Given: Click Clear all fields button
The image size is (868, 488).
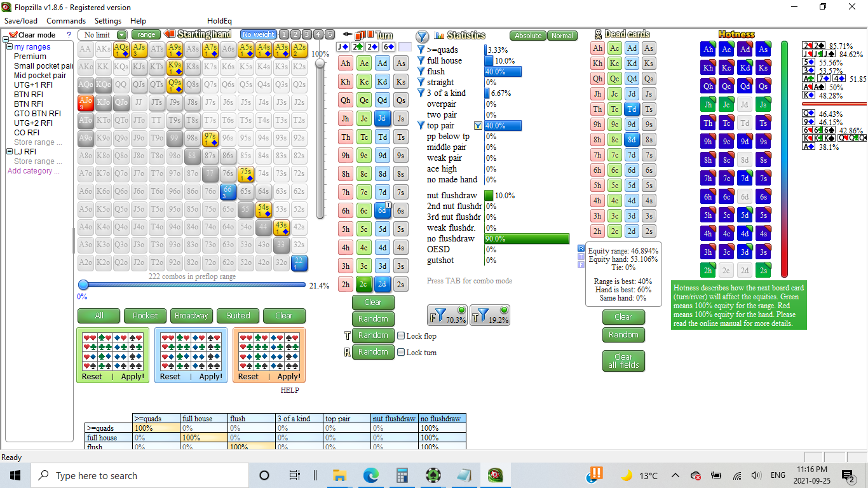Looking at the screenshot, I should tap(623, 361).
